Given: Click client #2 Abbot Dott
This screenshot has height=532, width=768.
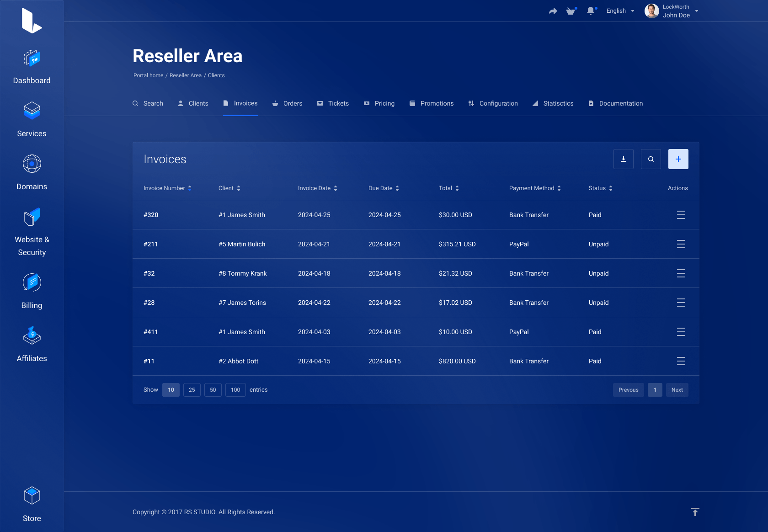Looking at the screenshot, I should point(239,361).
